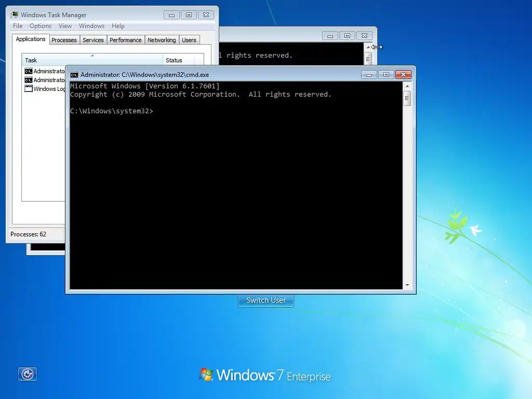
Task: Switch to the Networking tab
Action: (162, 40)
